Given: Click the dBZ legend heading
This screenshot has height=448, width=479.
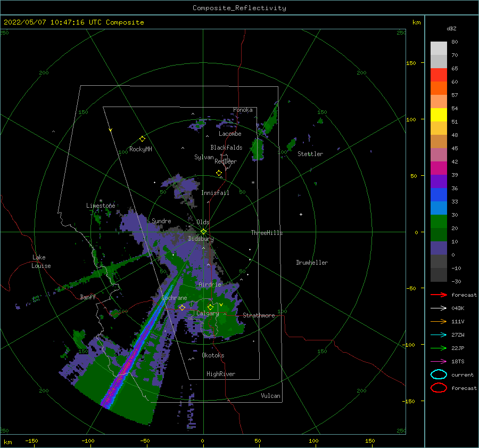Looking at the screenshot, I should [x=451, y=29].
